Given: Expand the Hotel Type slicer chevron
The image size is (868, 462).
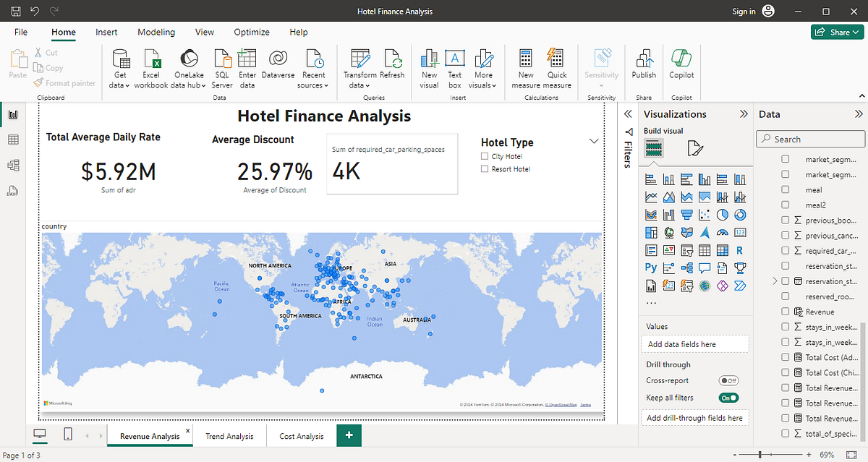Looking at the screenshot, I should pyautogui.click(x=595, y=142).
